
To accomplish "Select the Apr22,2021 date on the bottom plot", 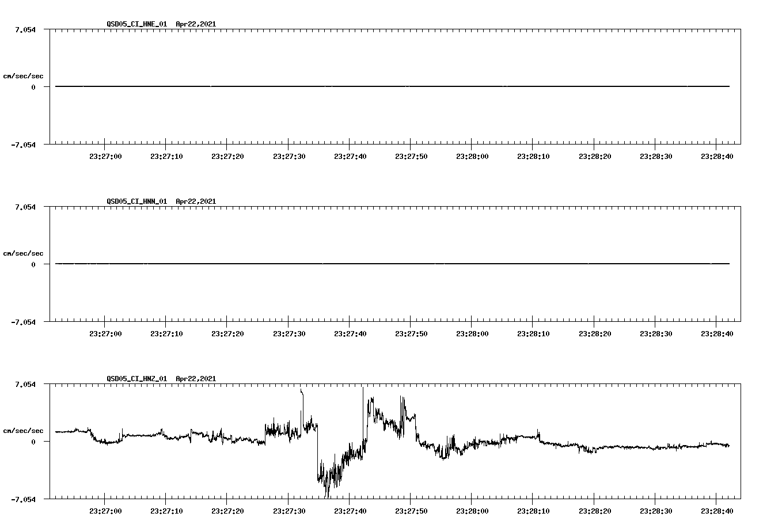I will pos(196,379).
